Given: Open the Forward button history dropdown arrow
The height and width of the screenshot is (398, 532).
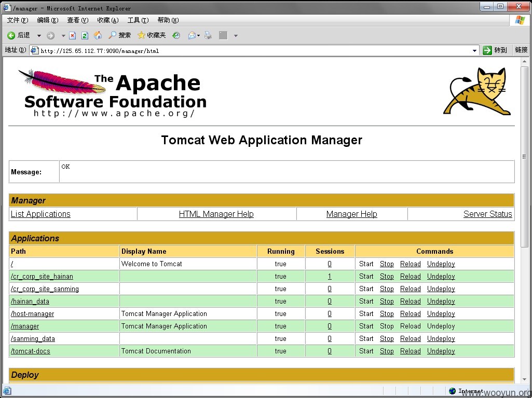Looking at the screenshot, I should click(x=63, y=36).
